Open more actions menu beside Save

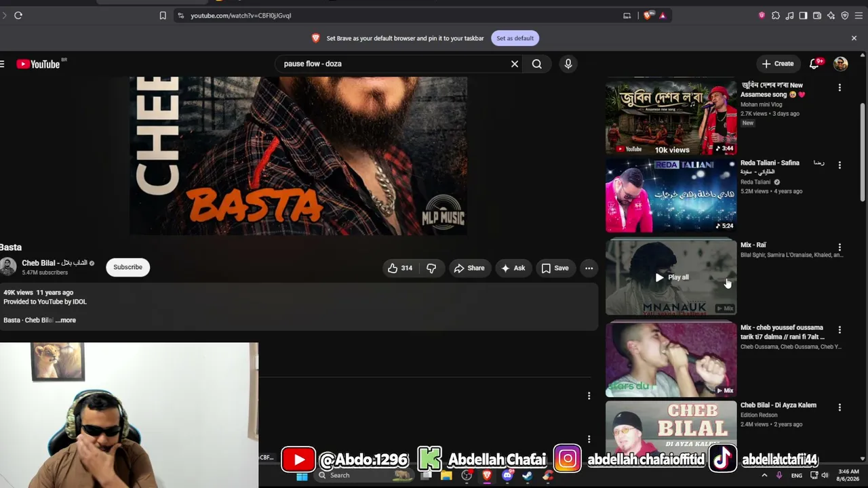tap(589, 268)
